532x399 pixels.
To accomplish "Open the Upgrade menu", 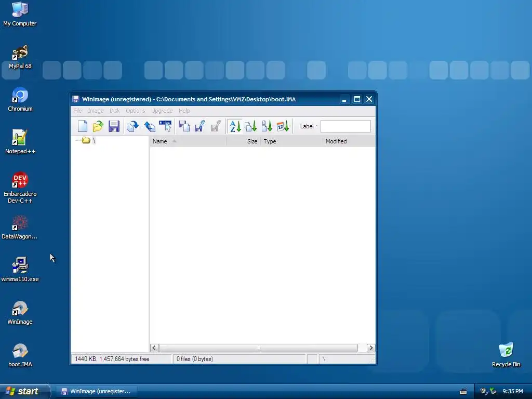I will pyautogui.click(x=162, y=111).
